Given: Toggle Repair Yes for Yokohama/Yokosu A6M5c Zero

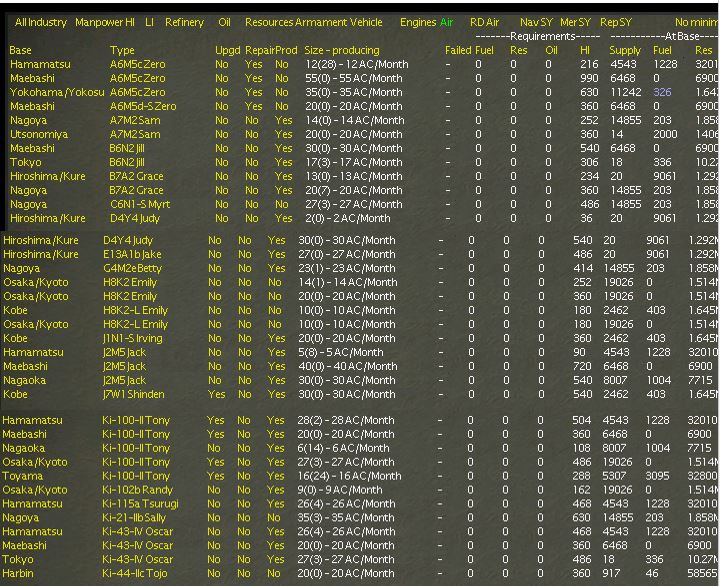Looking at the screenshot, I should click(x=253, y=92).
